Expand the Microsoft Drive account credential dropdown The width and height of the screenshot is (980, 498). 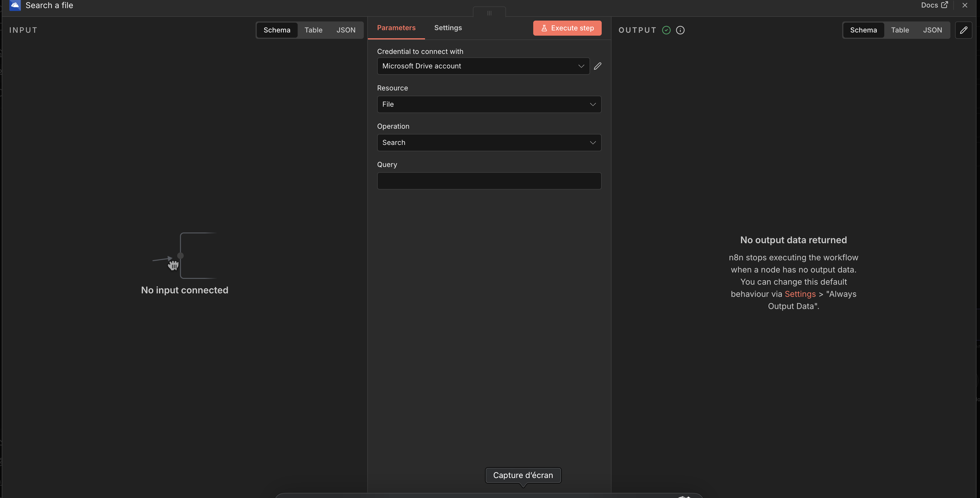(483, 66)
